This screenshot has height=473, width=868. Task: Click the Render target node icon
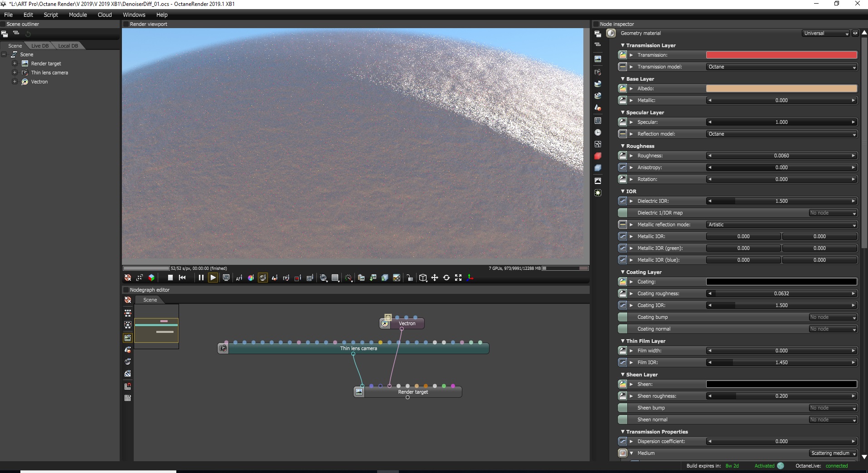[359, 392]
